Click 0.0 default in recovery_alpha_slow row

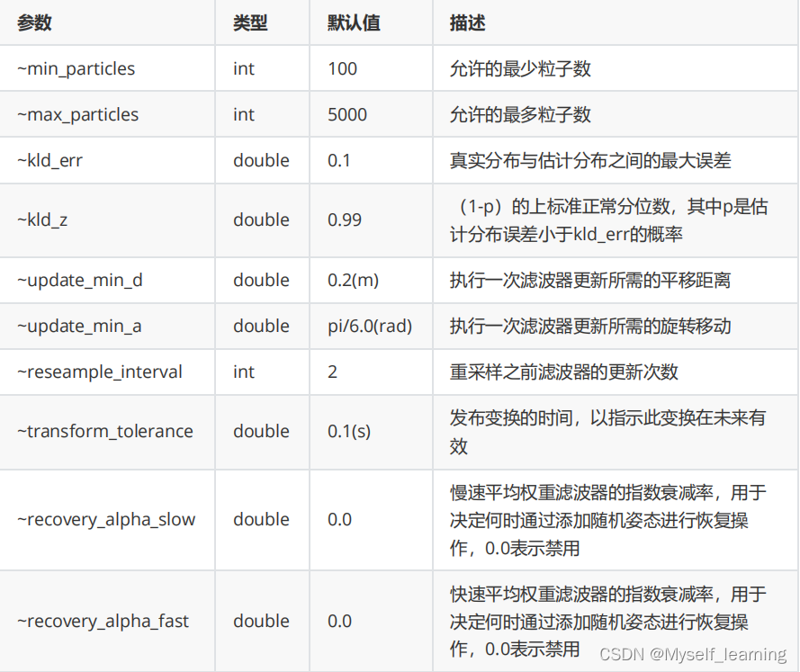point(339,519)
